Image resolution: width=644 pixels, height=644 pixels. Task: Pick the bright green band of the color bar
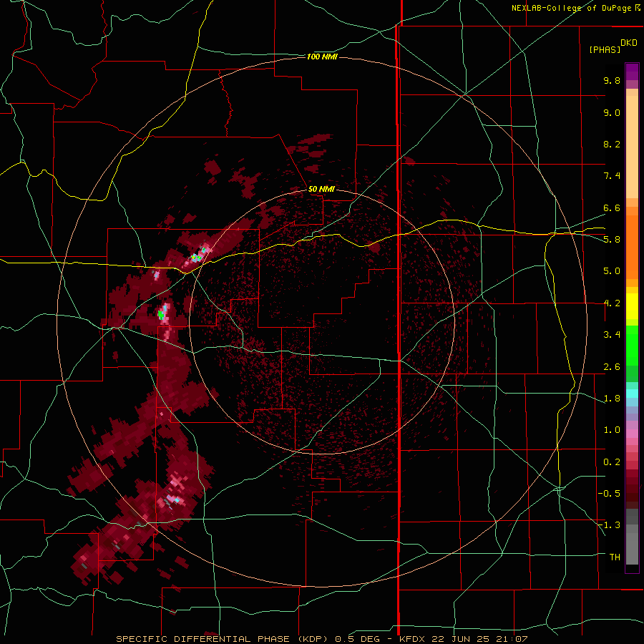[632, 346]
